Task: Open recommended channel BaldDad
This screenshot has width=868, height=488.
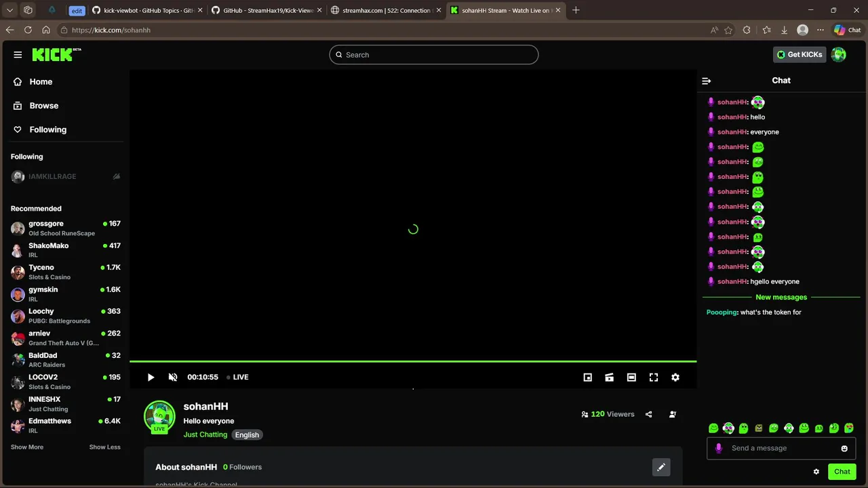Action: [x=66, y=360]
